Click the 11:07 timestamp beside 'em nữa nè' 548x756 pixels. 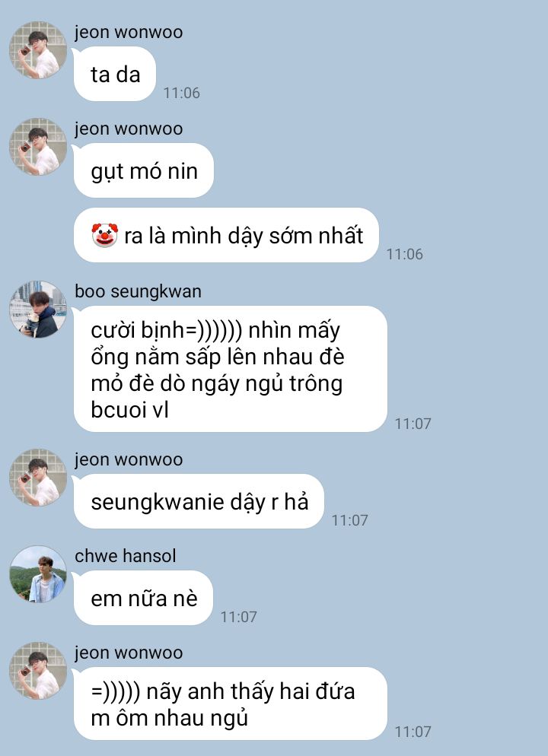click(239, 617)
